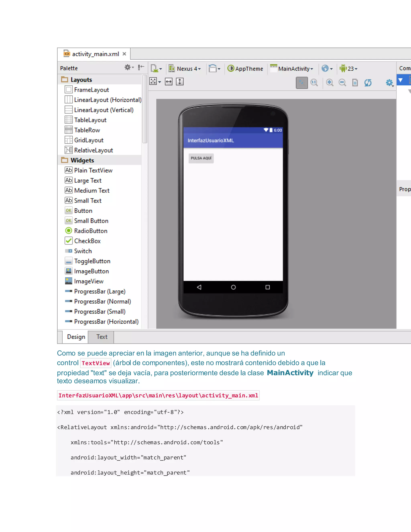The height and width of the screenshot is (532, 411).
Task: Tap the recents square in preview
Action: point(268,287)
